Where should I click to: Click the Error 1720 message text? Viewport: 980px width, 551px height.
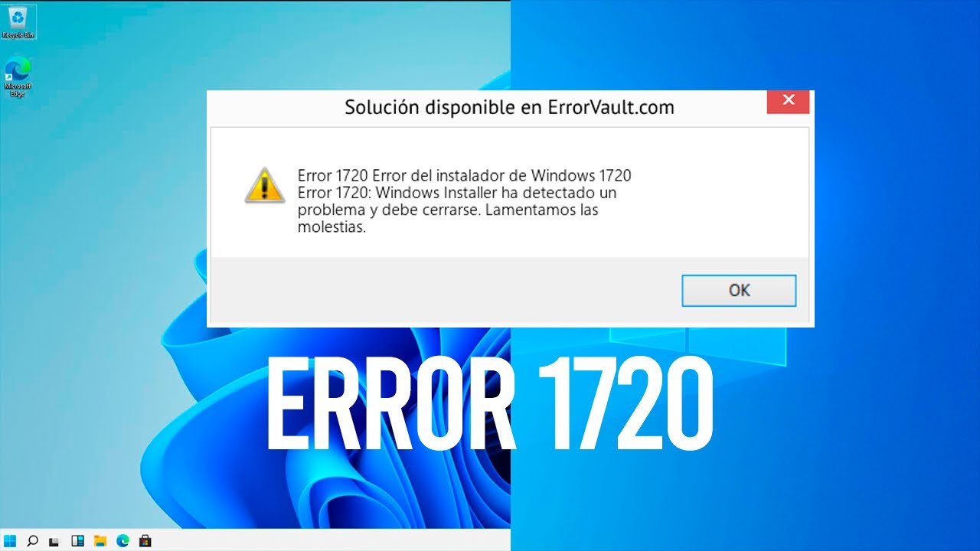click(464, 201)
